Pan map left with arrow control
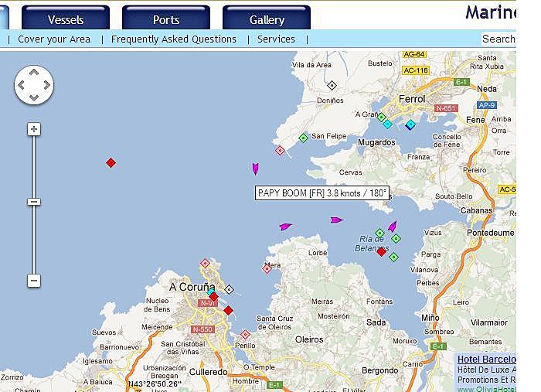Image resolution: width=541 pixels, height=392 pixels. (21, 85)
